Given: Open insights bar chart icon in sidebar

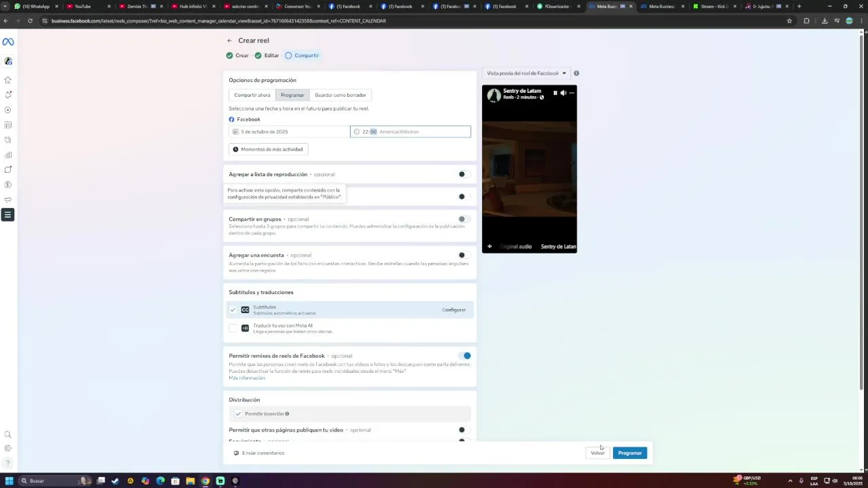Looking at the screenshot, I should [7, 155].
